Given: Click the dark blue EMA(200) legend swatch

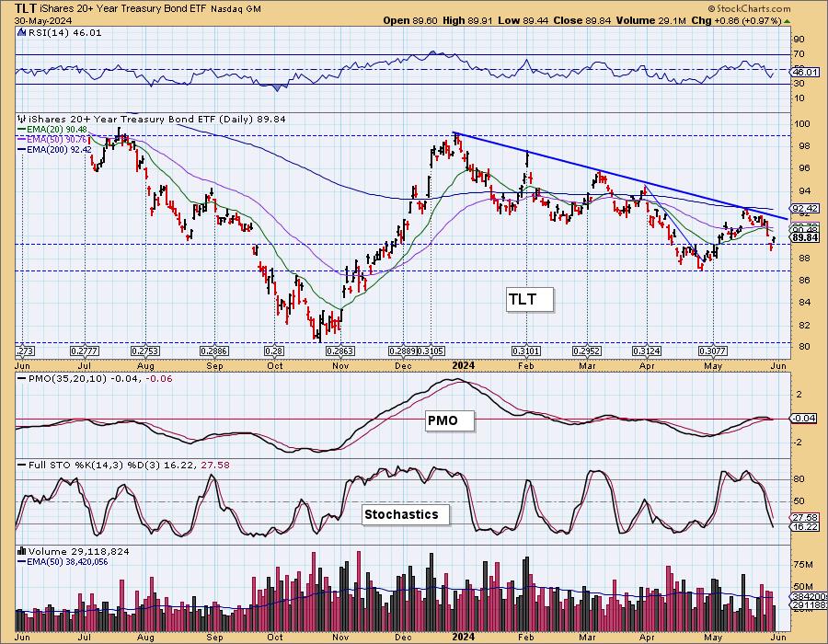Looking at the screenshot, I should coord(22,150).
